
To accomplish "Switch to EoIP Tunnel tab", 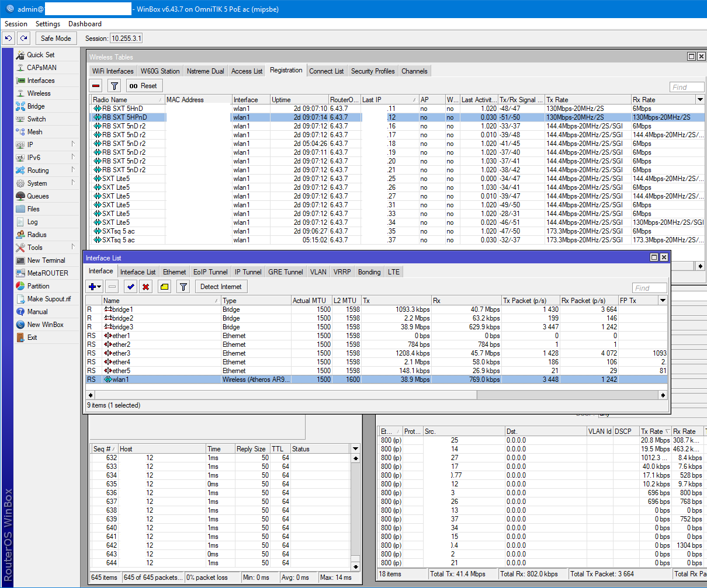I will click(210, 272).
